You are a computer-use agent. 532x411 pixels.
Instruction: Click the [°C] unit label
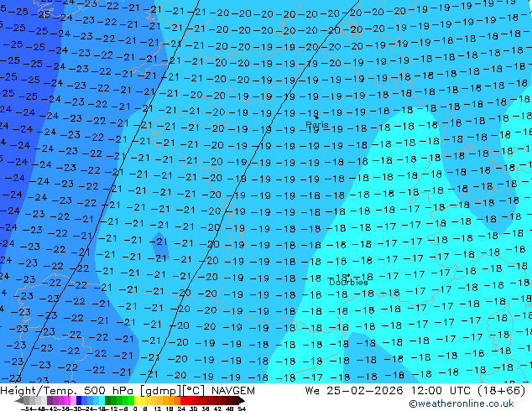tap(194, 391)
